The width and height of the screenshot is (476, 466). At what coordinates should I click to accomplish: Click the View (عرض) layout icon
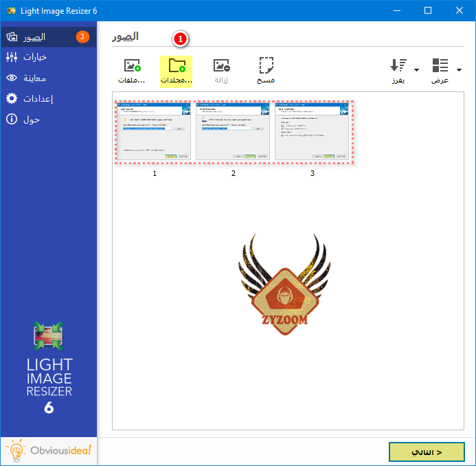point(440,65)
